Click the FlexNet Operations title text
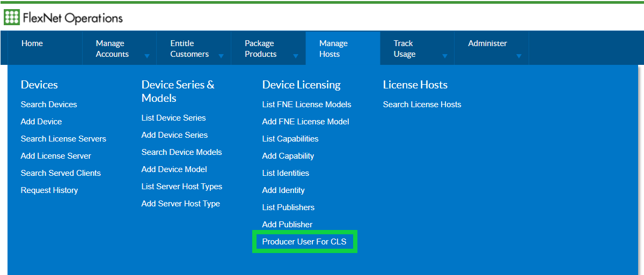The image size is (644, 275). (x=73, y=18)
